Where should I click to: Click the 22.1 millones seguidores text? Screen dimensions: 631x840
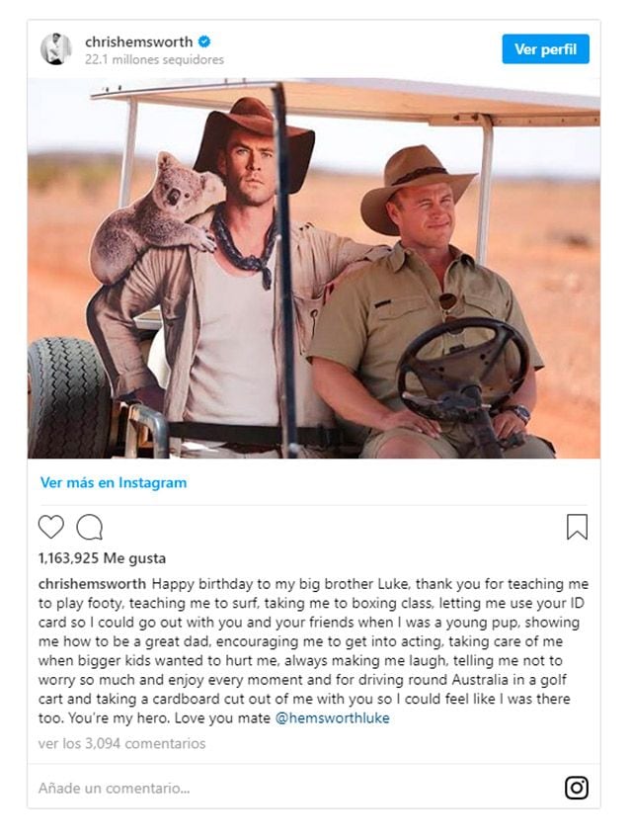[154, 60]
